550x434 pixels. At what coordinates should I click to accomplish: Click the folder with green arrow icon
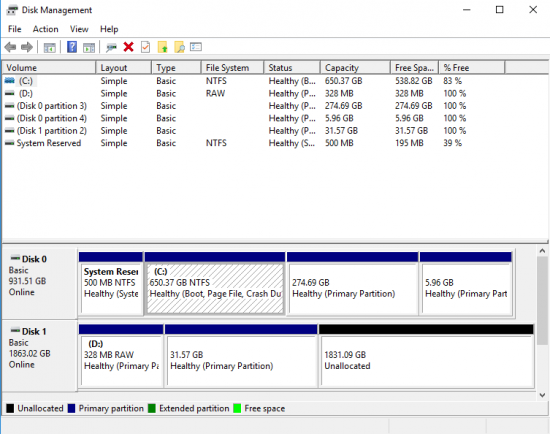tap(162, 47)
